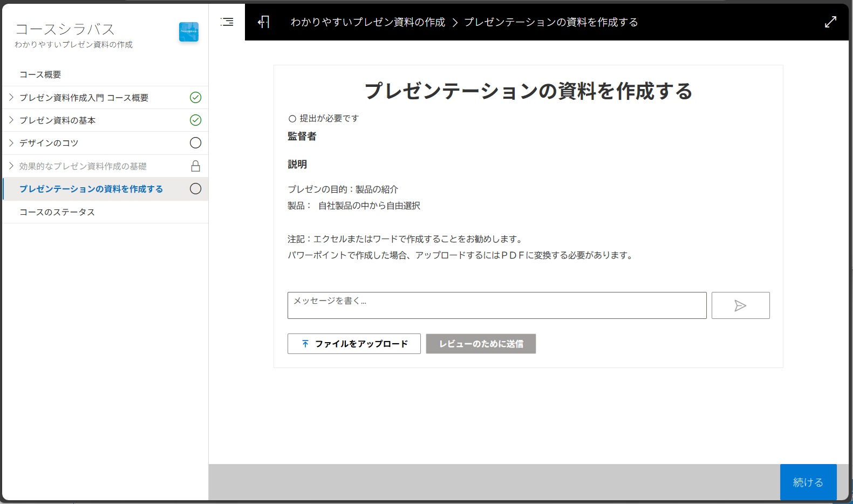Click the note mentioning エクセルまたはワード
The height and width of the screenshot is (504, 853).
(406, 239)
